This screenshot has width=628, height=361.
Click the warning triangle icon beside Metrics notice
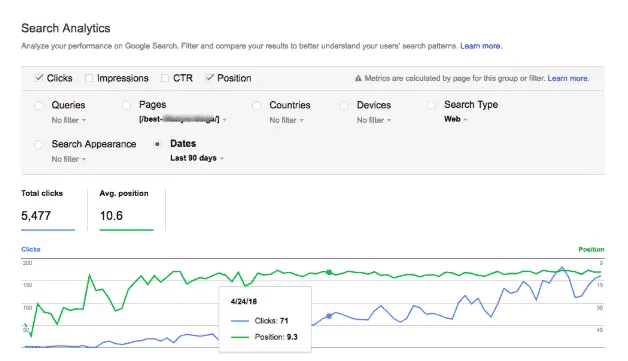[358, 79]
